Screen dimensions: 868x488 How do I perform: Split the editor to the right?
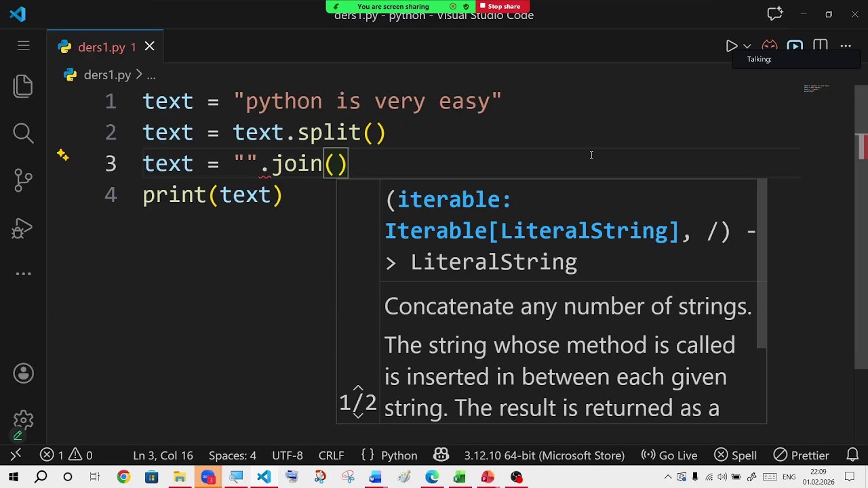coord(821,46)
